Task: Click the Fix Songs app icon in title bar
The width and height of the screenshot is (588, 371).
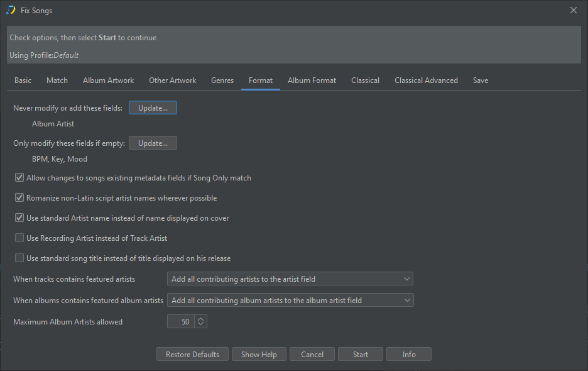Action: pos(11,11)
